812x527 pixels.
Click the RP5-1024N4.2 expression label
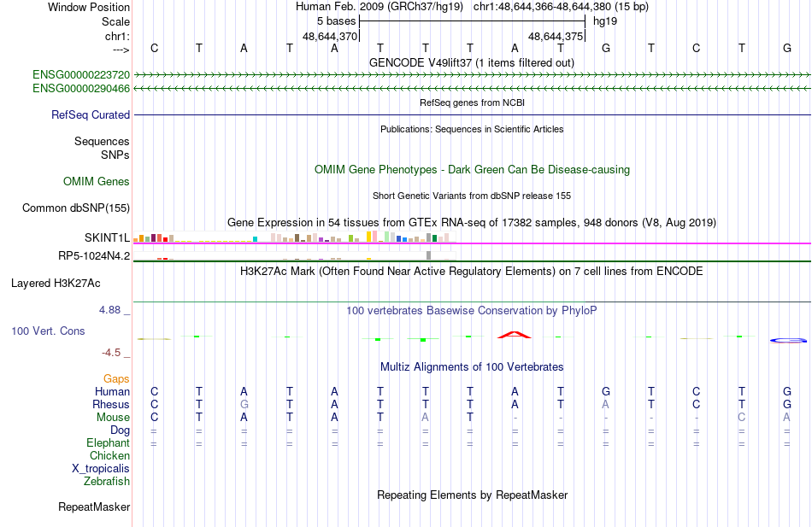[x=94, y=255]
